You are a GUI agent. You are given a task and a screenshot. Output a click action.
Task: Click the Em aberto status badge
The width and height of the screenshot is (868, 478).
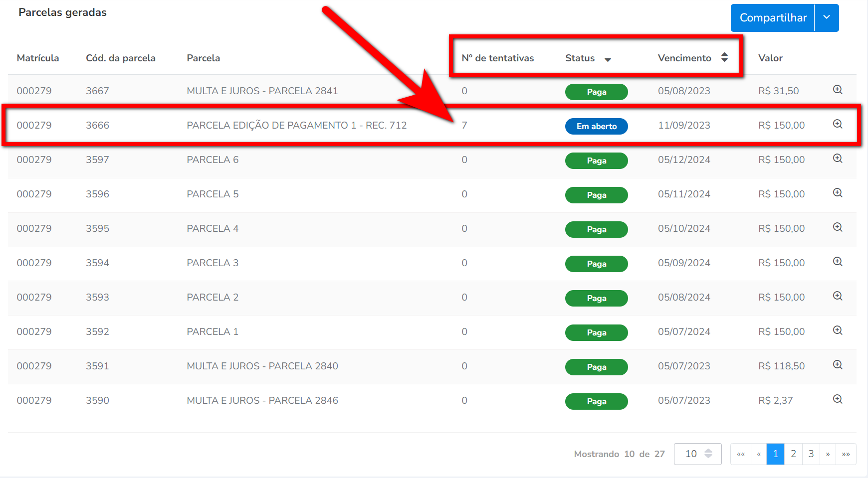coord(596,126)
